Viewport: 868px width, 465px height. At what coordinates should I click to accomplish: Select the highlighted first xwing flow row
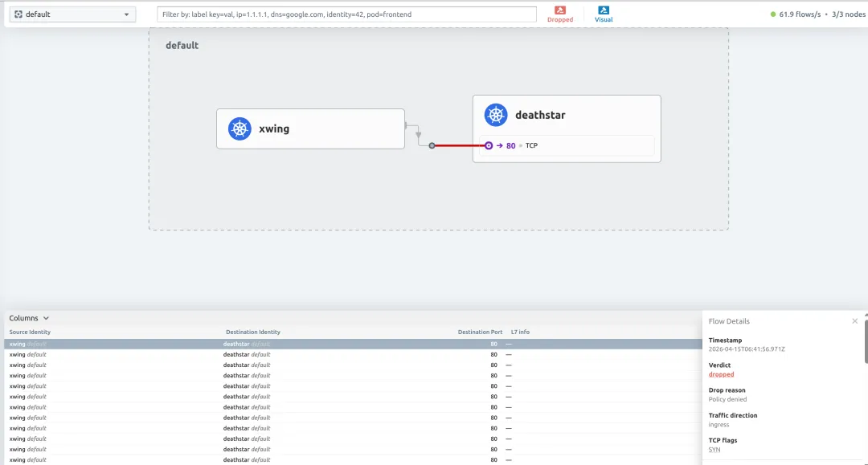[x=353, y=344]
